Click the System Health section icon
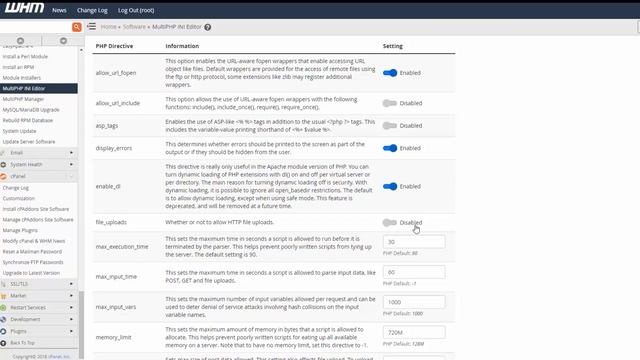Viewport: 640px width, 360px height. coord(3,164)
